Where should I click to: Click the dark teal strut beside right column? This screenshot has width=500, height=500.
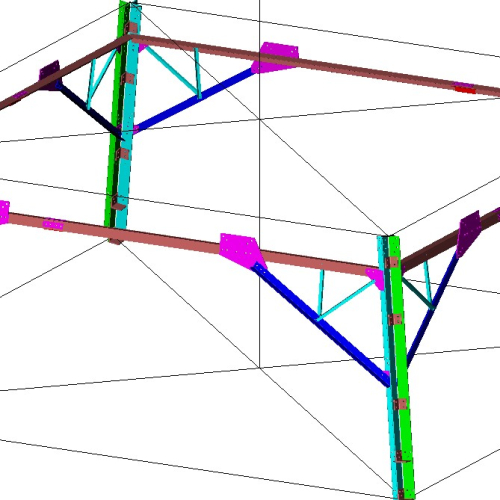coord(418,293)
